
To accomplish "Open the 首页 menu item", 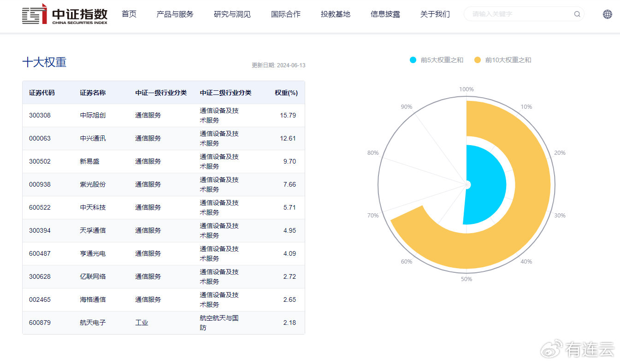I will [129, 14].
